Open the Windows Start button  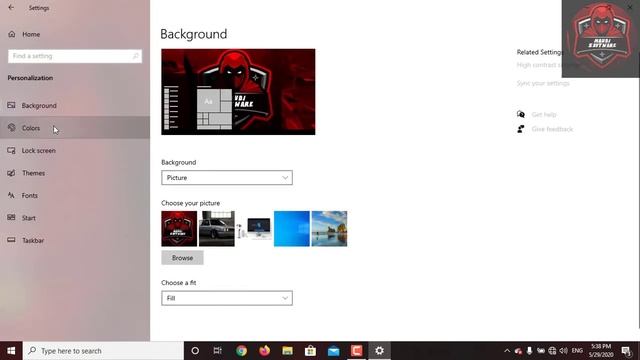[11, 351]
